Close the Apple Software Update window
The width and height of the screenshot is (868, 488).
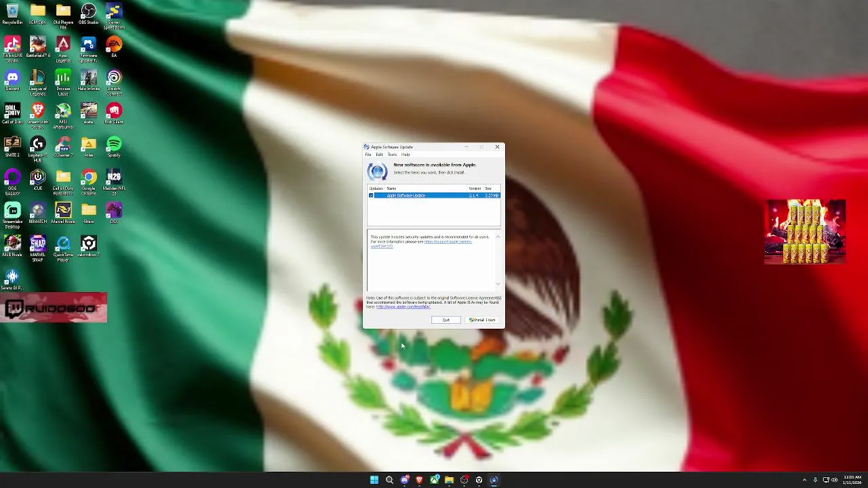pyautogui.click(x=497, y=146)
